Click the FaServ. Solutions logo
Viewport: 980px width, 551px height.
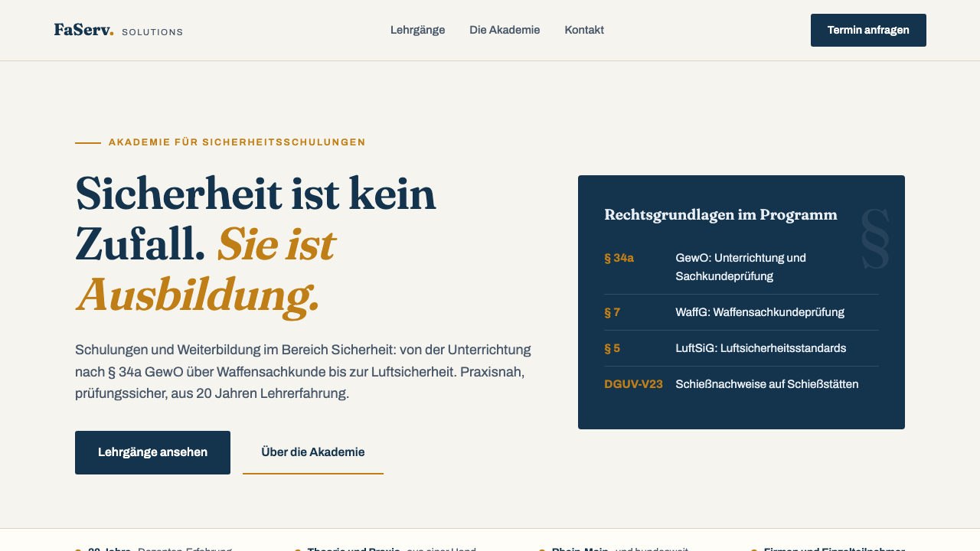point(118,31)
